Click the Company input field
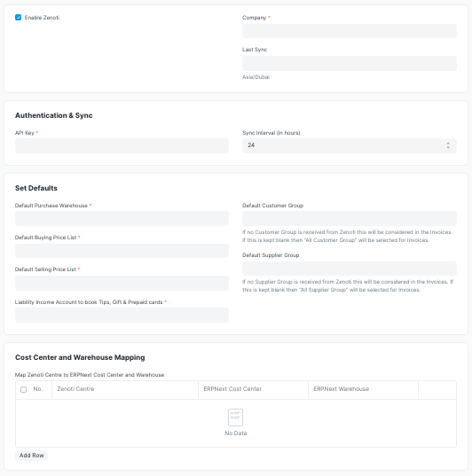 pos(350,31)
